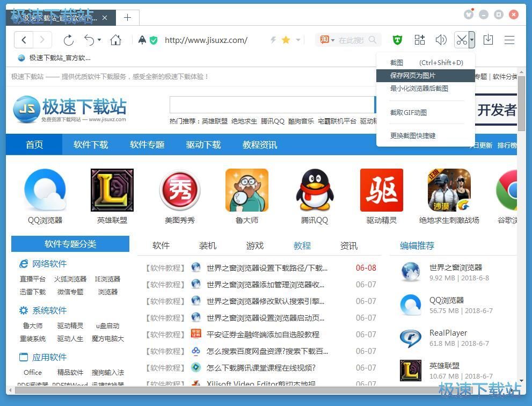Choose 截取GIF动图 from the menu

[x=408, y=112]
